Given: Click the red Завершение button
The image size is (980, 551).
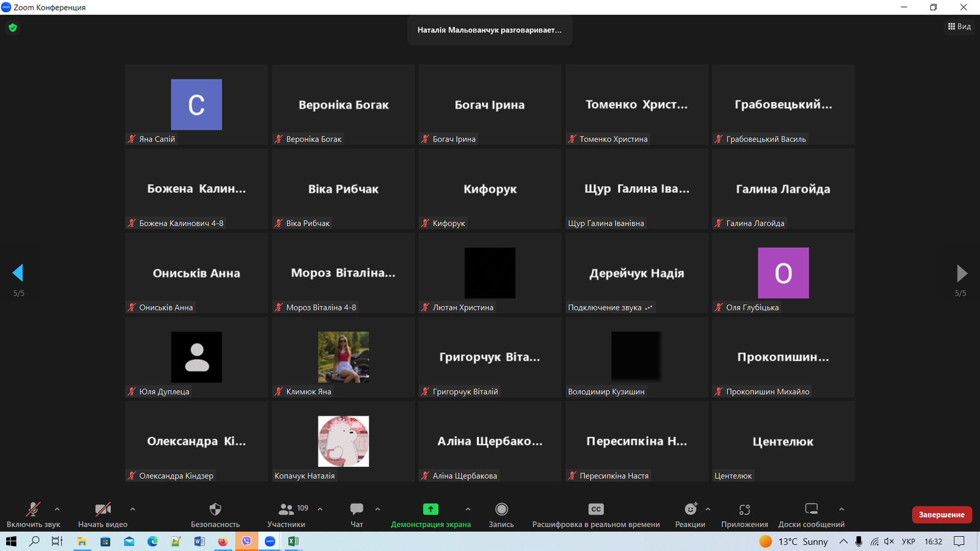Looking at the screenshot, I should tap(941, 515).
